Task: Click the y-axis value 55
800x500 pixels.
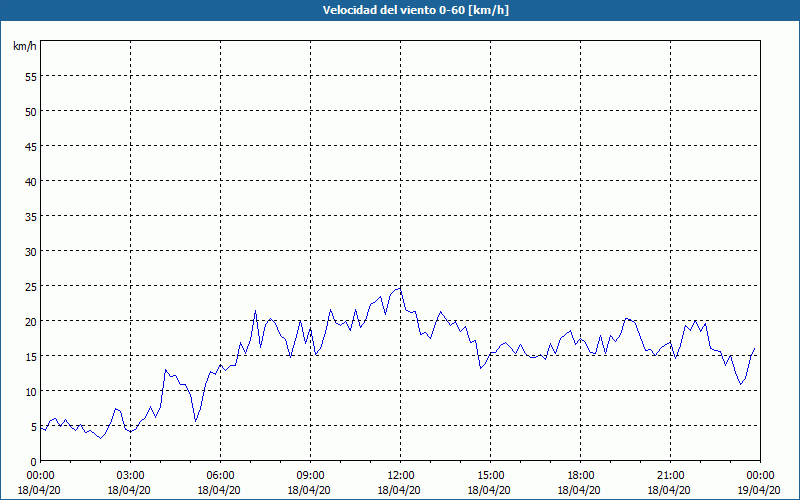Action: pos(31,77)
